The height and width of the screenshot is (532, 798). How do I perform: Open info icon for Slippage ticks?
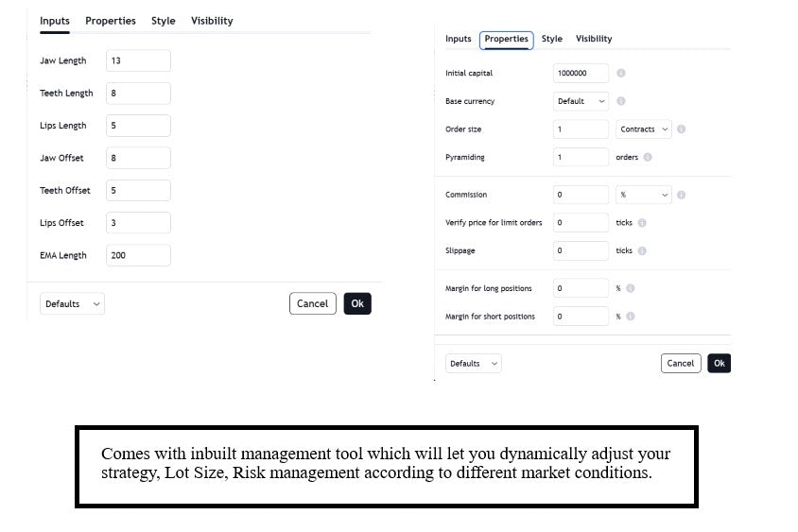click(642, 250)
